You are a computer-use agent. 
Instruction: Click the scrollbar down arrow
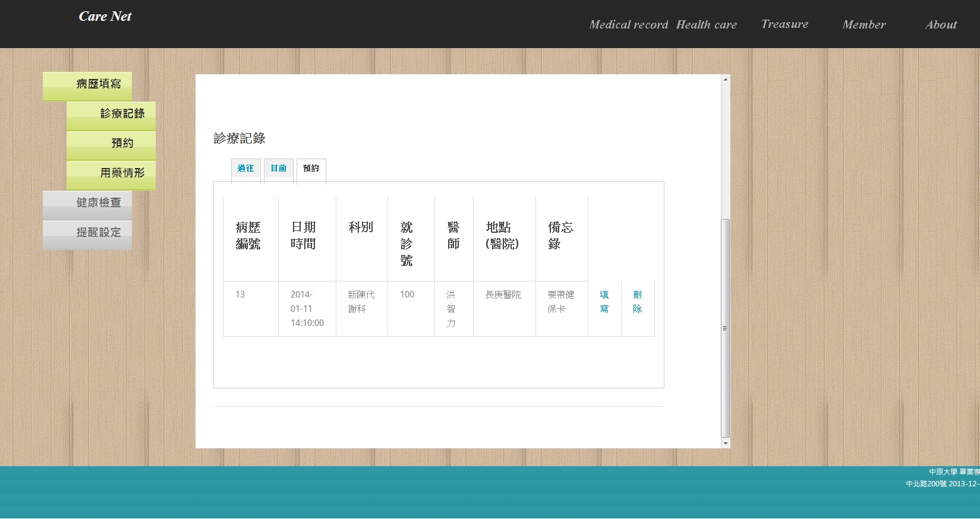point(725,444)
